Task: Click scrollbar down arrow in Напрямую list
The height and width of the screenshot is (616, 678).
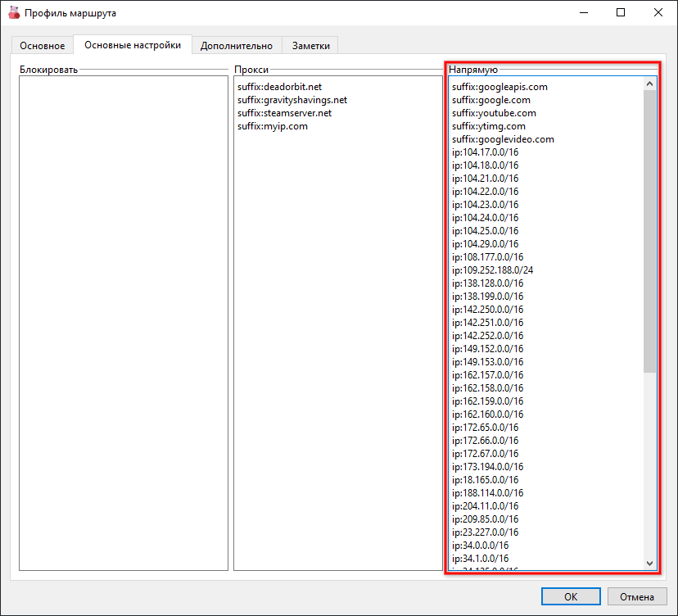Action: 649,563
